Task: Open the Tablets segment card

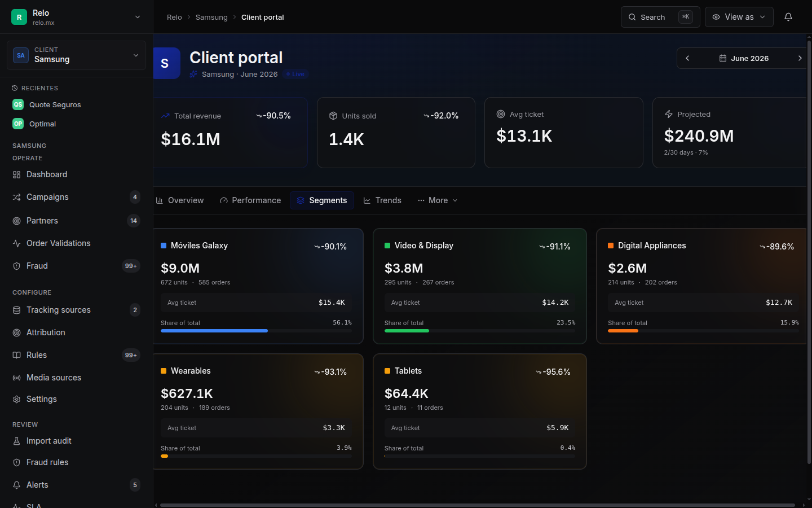Action: pyautogui.click(x=480, y=411)
